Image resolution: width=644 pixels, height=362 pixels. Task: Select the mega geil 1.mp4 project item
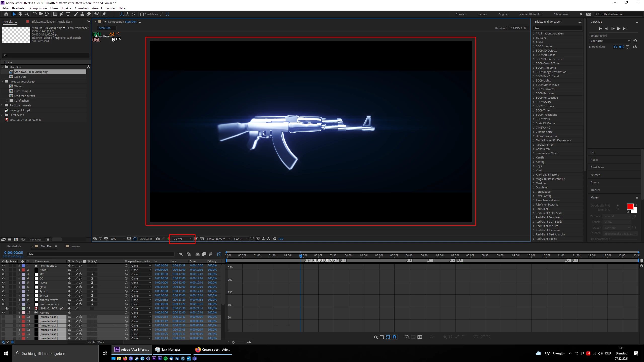[x=20, y=110]
